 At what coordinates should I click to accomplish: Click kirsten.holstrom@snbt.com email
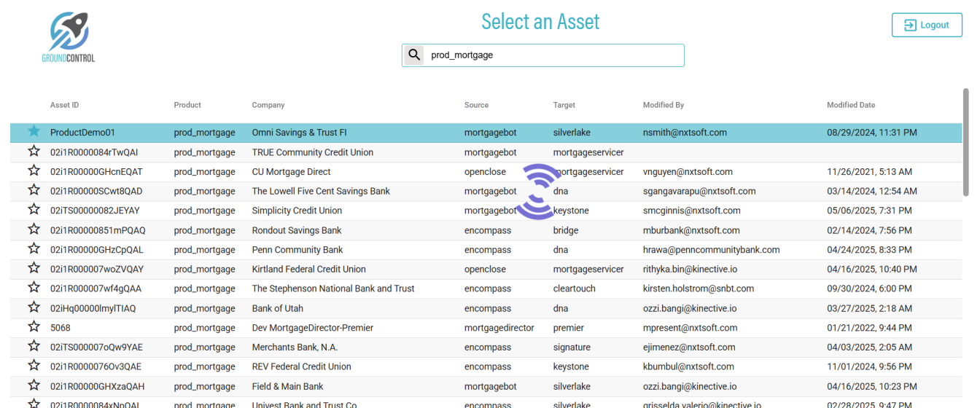coord(698,289)
